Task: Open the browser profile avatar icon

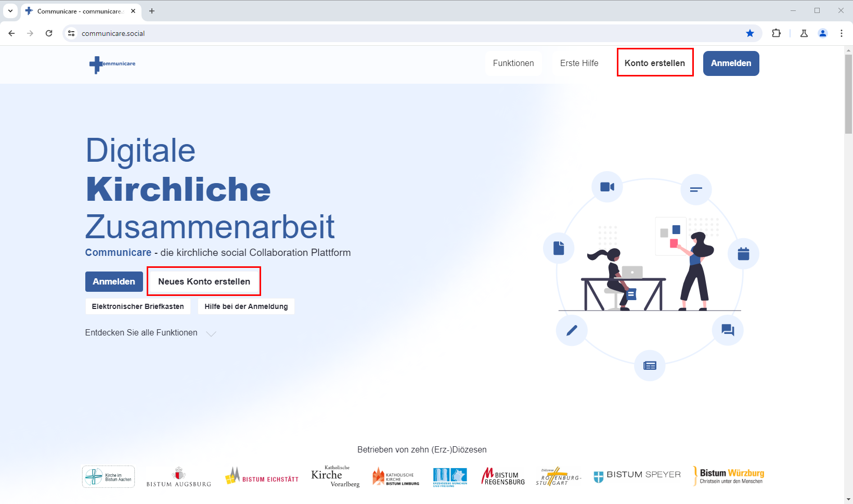Action: tap(823, 33)
